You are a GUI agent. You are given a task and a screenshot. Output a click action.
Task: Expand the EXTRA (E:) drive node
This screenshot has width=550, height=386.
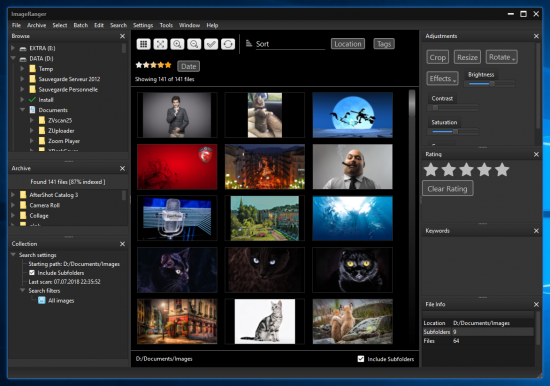[x=13, y=48]
